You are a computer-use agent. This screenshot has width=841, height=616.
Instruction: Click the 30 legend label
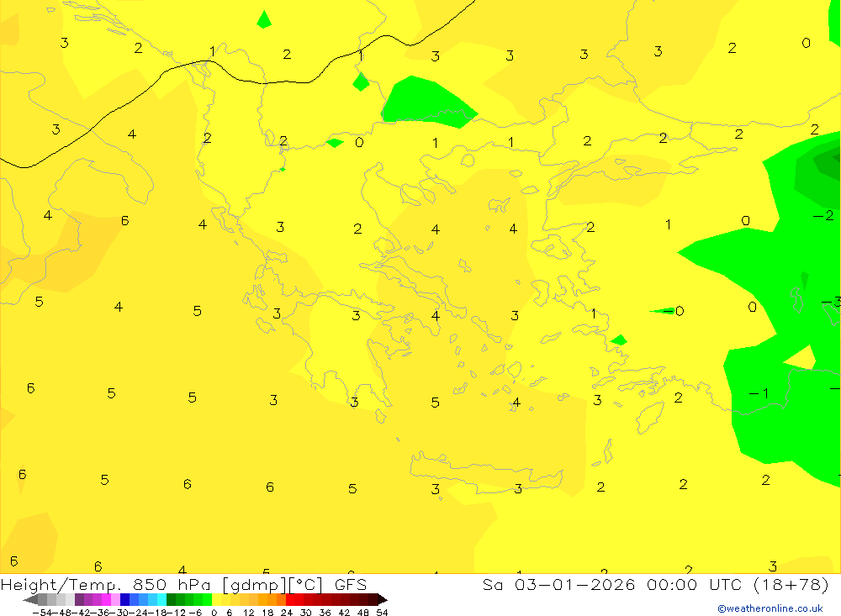click(306, 613)
